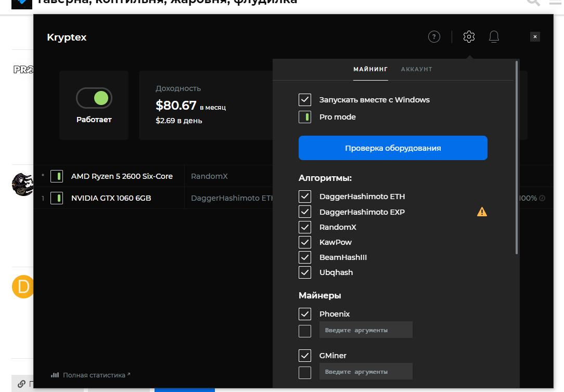Click the DaggerHashimoto ETH cell for GTX 1060
The image size is (564, 392).
(232, 198)
